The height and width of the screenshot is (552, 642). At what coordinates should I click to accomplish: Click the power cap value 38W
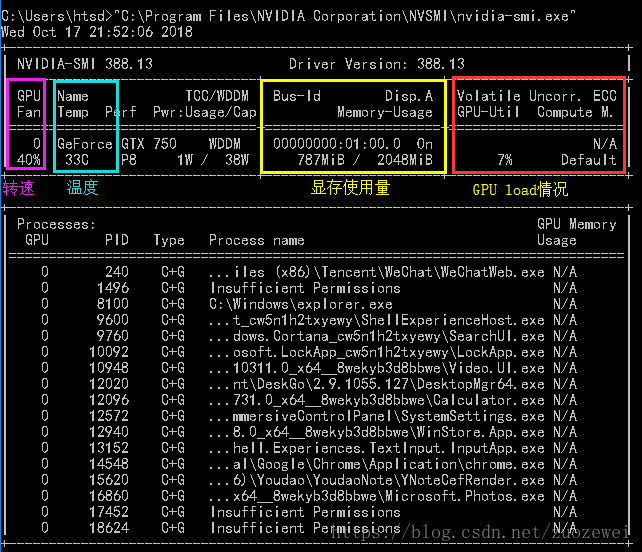coord(237,160)
